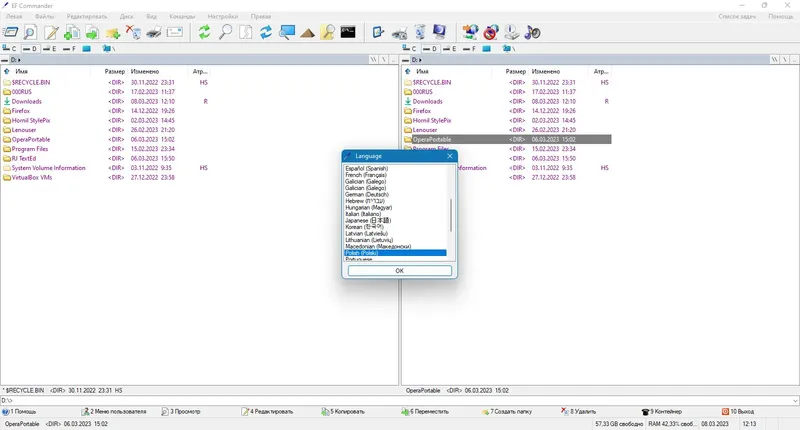Click the View file toolbar icon (page with magnifier)
The height and width of the screenshot is (430, 800).
point(31,33)
